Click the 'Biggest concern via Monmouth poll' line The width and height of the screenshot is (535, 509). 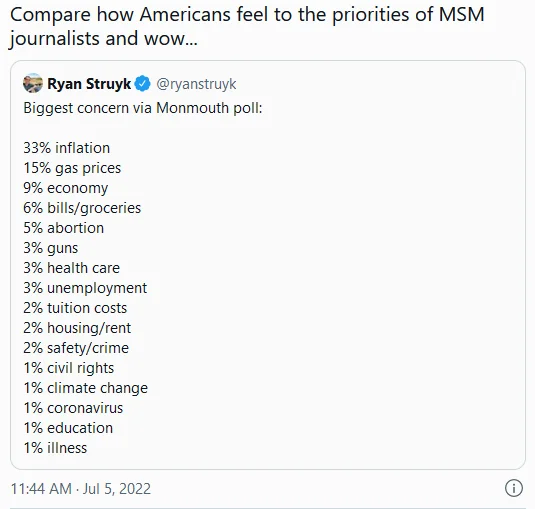click(143, 108)
